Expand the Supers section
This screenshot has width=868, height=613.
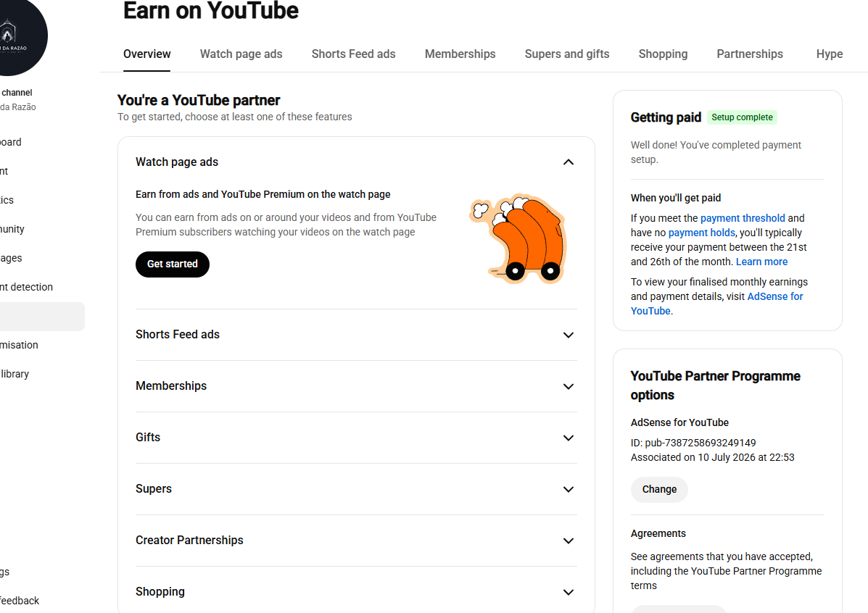pyautogui.click(x=356, y=489)
